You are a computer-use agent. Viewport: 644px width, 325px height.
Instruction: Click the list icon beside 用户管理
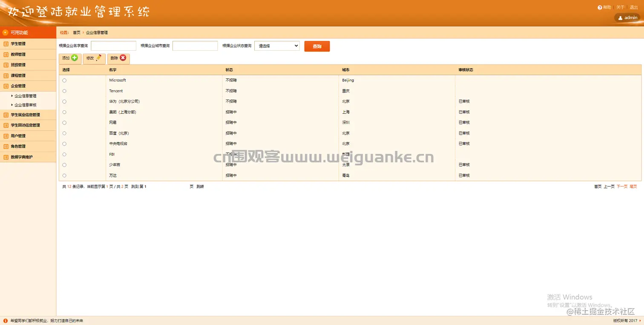(6, 136)
